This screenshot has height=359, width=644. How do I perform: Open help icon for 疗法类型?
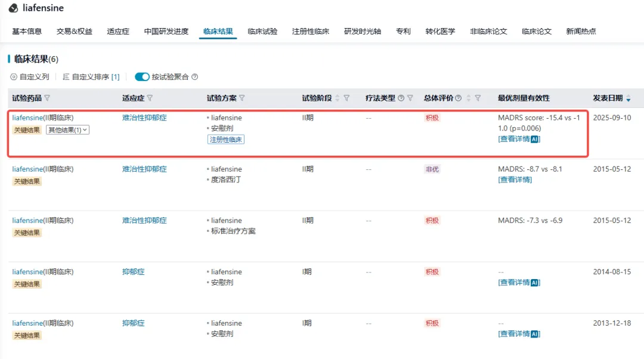(x=401, y=98)
